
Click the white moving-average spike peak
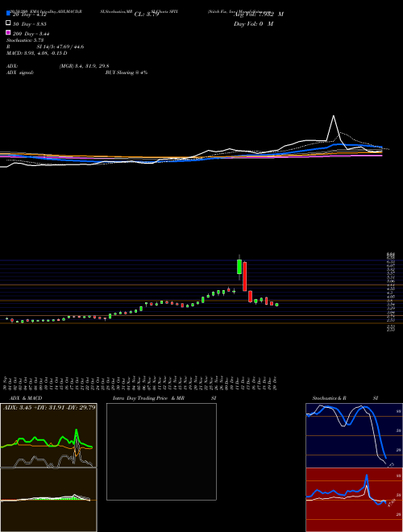coord(334,116)
